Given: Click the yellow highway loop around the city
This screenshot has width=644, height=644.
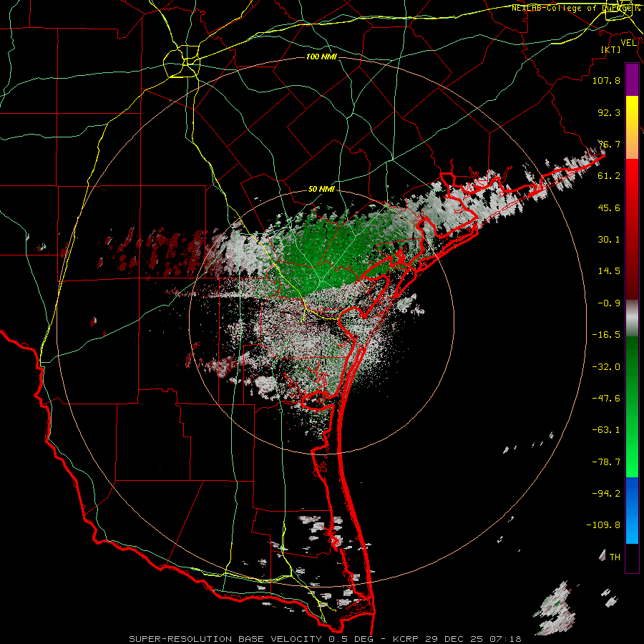Looking at the screenshot, I should pyautogui.click(x=182, y=62).
